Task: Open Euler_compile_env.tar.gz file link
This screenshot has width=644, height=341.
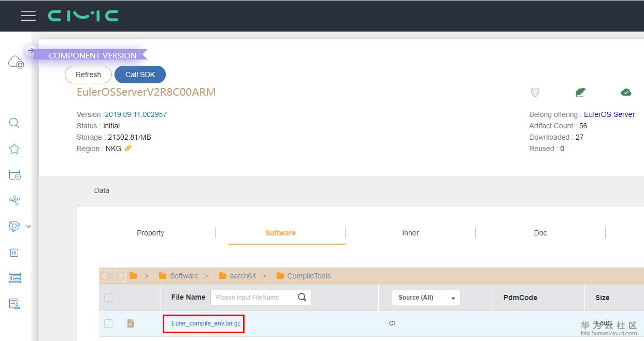Action: click(206, 323)
